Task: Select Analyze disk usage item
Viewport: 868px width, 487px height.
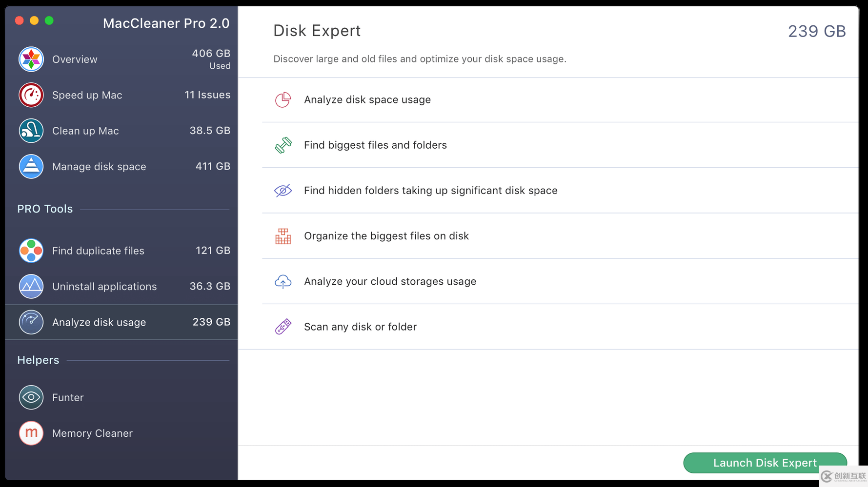Action: point(121,322)
